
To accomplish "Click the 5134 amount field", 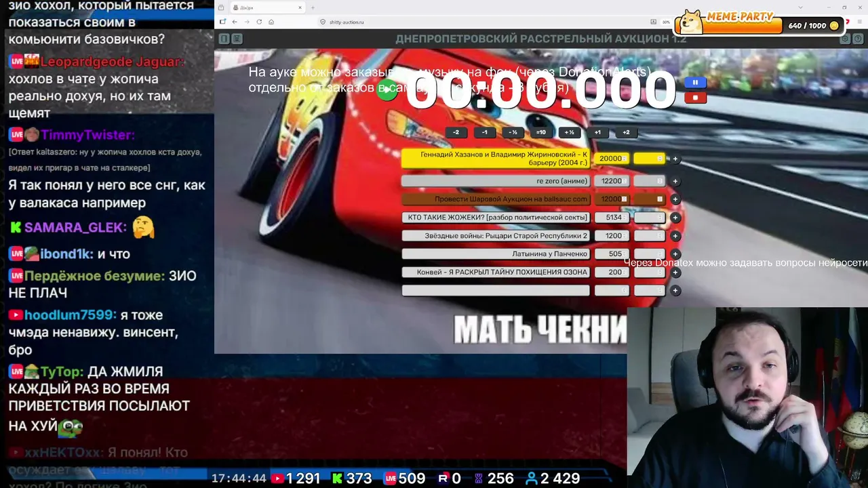I will point(612,218).
